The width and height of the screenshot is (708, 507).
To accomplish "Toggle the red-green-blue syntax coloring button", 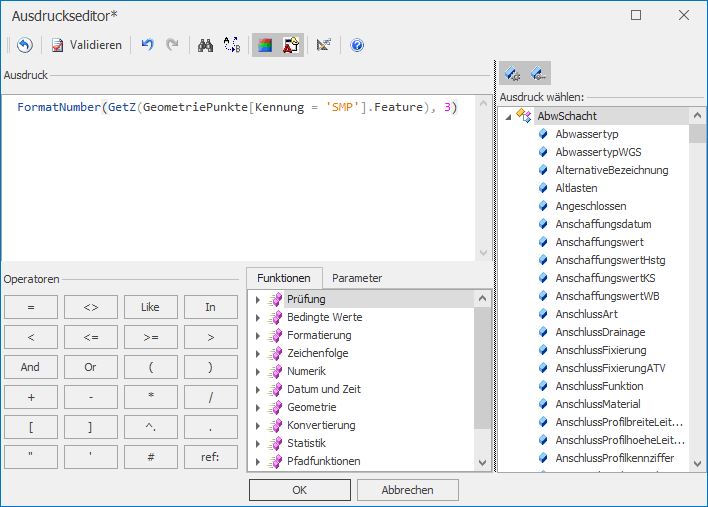I will tap(265, 45).
